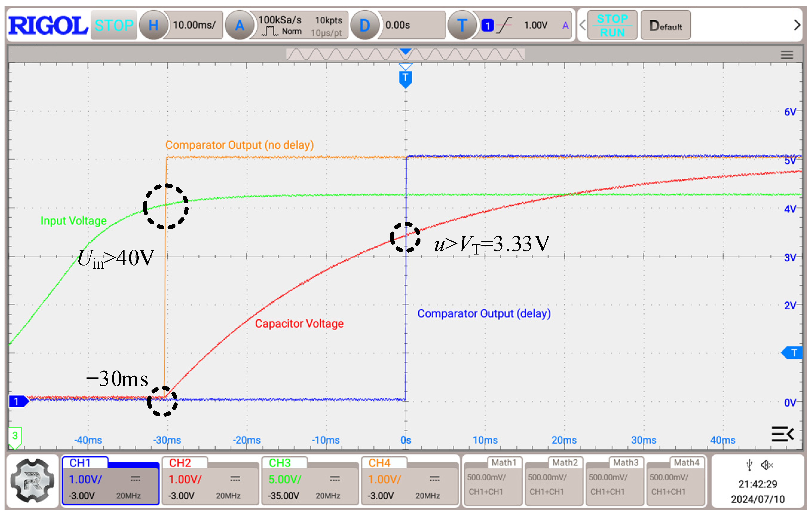
Task: Select the CH1 channel tab
Action: click(x=80, y=463)
